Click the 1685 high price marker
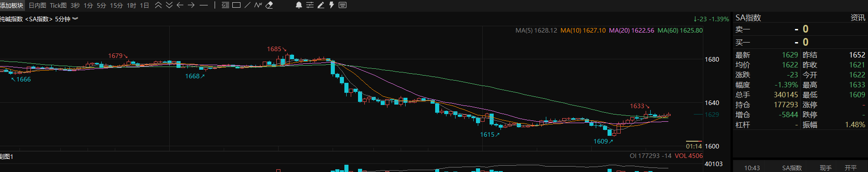 click(x=276, y=49)
